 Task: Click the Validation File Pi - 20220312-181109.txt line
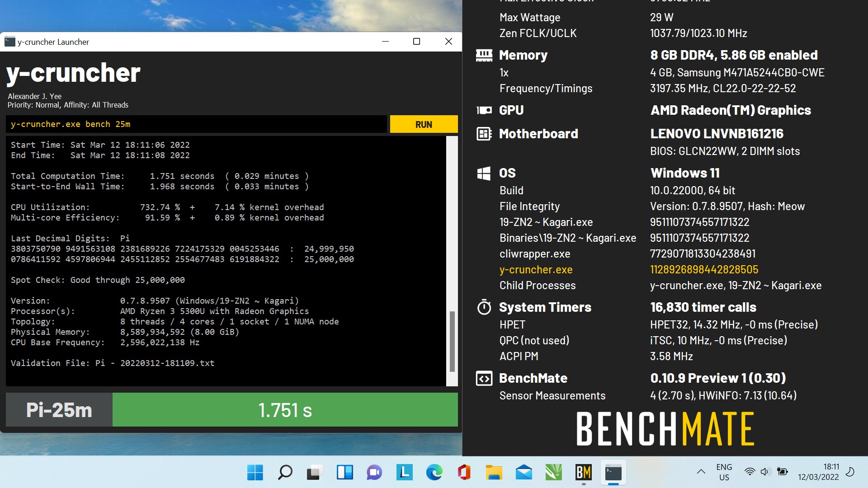113,363
